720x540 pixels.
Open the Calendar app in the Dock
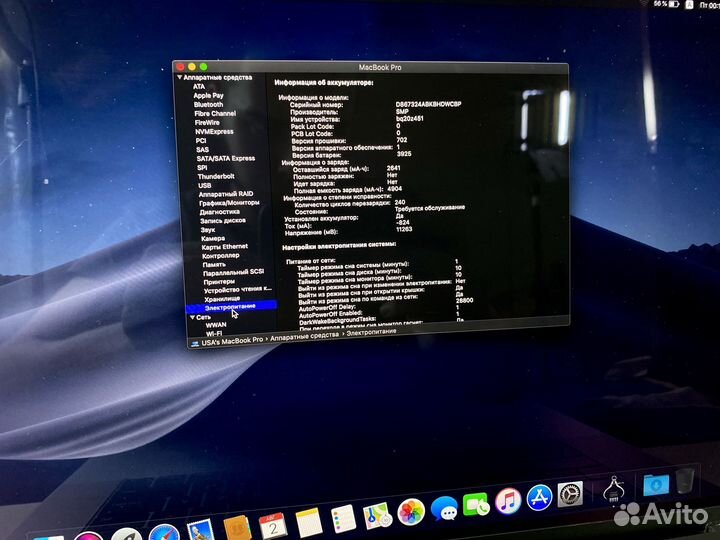coord(273,525)
